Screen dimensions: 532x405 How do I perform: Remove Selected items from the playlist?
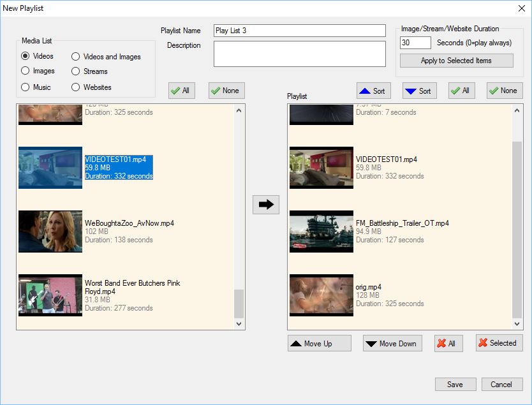tap(499, 343)
